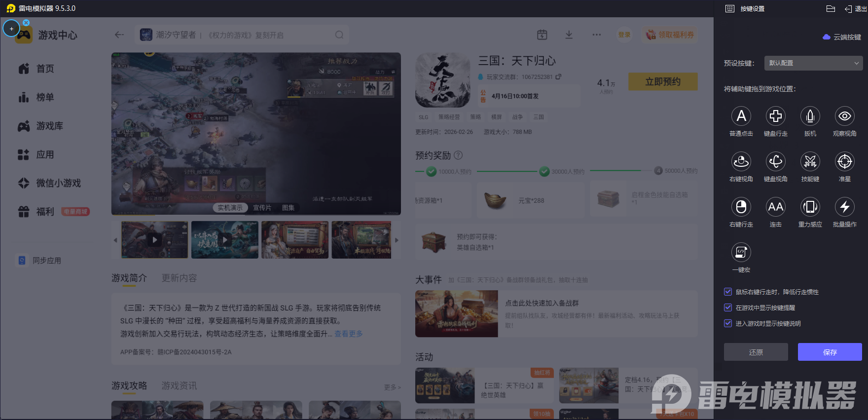Click the 三国 game tag
The width and height of the screenshot is (868, 420).
(x=539, y=117)
